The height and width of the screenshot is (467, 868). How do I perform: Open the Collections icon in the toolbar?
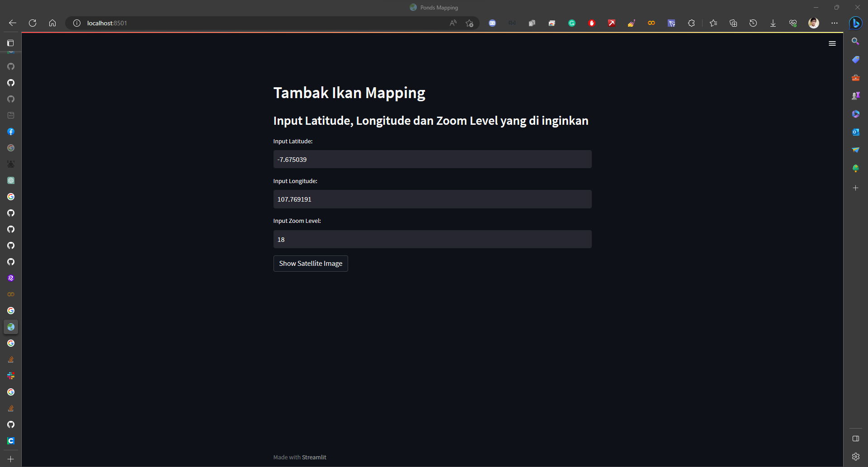coord(733,23)
